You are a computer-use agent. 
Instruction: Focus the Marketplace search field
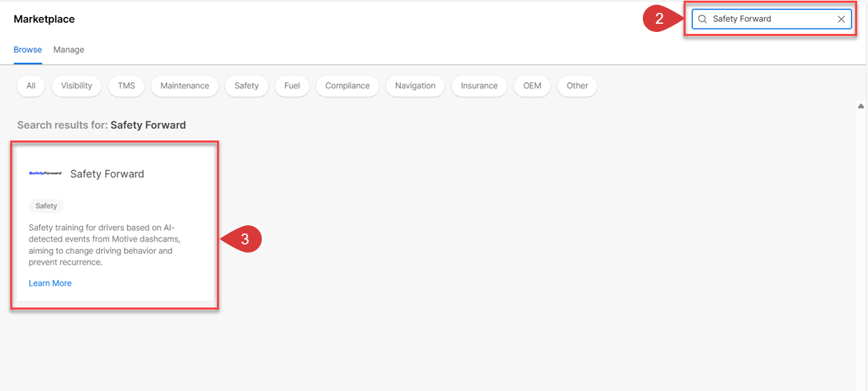click(772, 19)
